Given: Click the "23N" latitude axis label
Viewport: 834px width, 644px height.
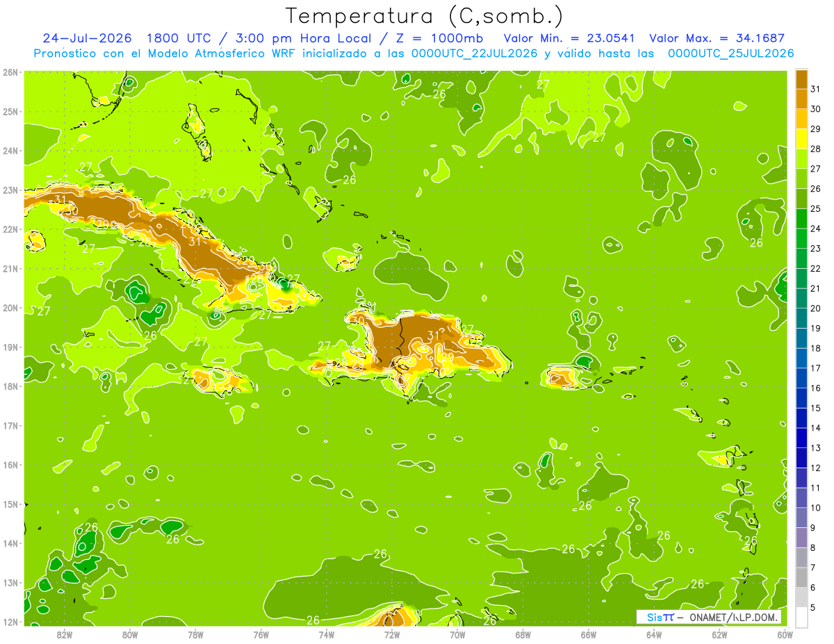Looking at the screenshot, I should point(10,190).
